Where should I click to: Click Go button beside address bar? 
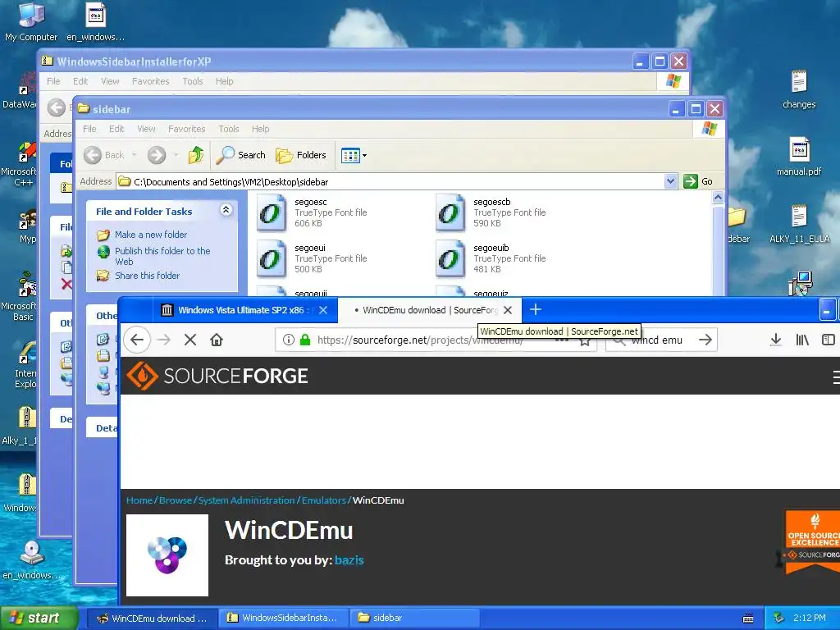698,181
